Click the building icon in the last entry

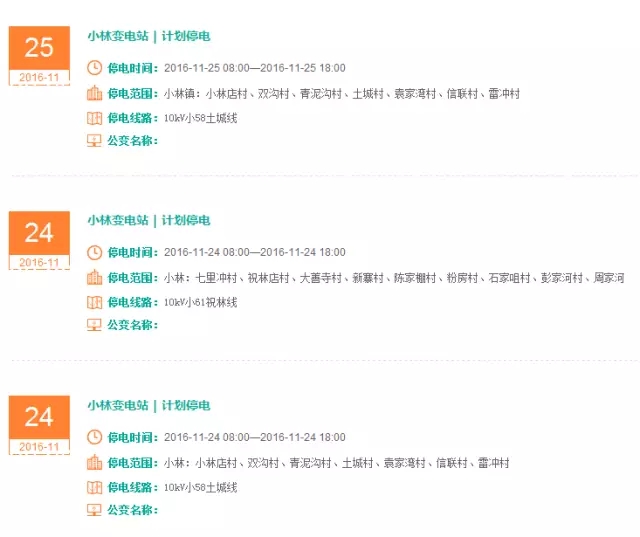94,462
